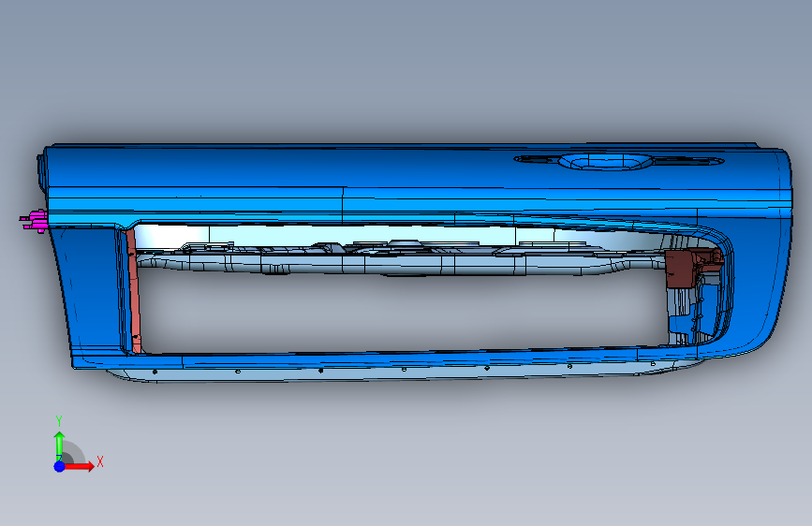Click the red X axis arrow of the triad
The width and height of the screenshot is (812, 526).
click(x=78, y=466)
